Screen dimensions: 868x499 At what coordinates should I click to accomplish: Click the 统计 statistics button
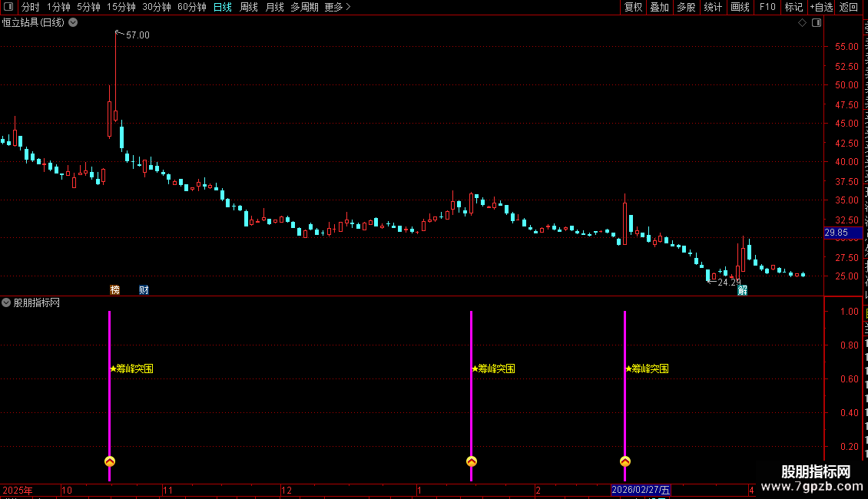pyautogui.click(x=712, y=7)
